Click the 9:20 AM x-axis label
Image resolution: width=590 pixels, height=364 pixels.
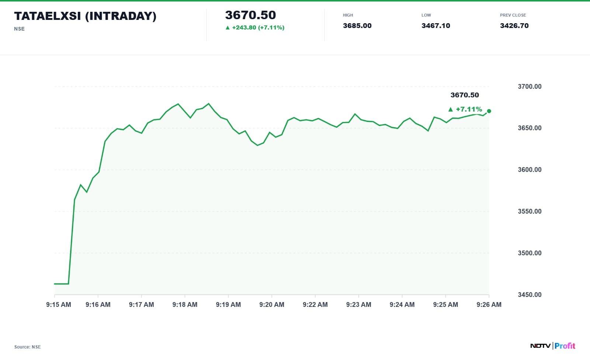tap(272, 305)
